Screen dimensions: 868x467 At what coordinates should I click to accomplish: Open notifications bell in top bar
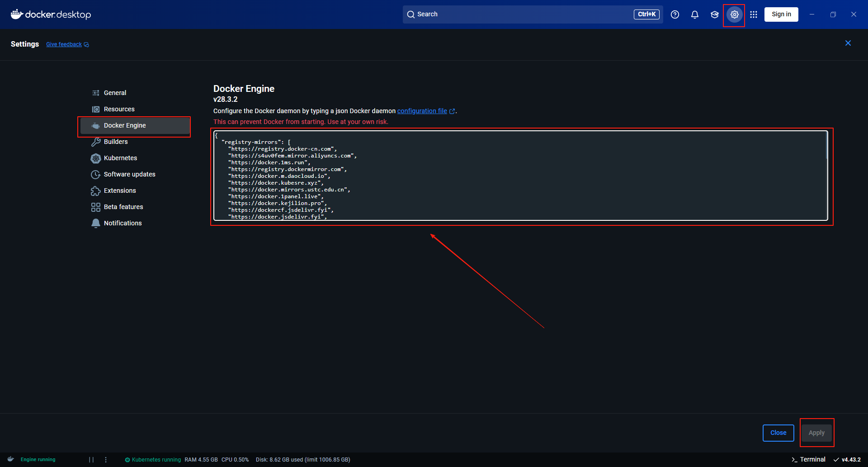695,14
